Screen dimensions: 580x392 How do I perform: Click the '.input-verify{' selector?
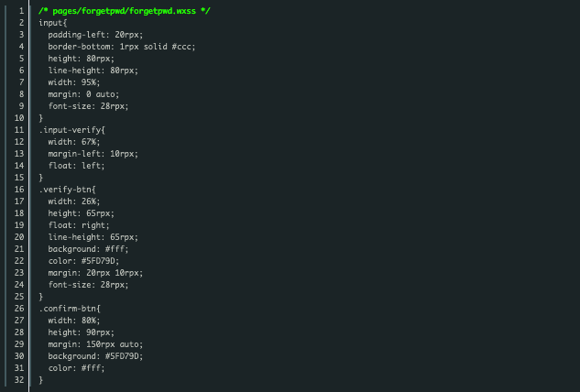(71, 130)
